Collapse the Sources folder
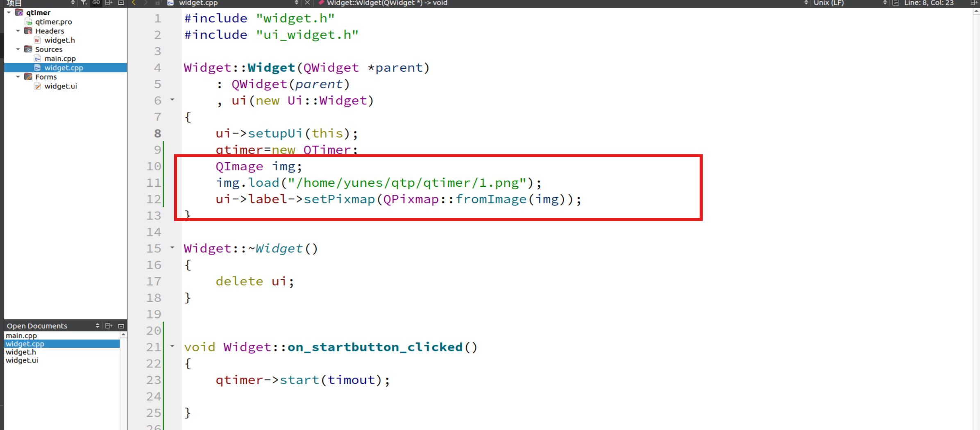 tap(18, 49)
